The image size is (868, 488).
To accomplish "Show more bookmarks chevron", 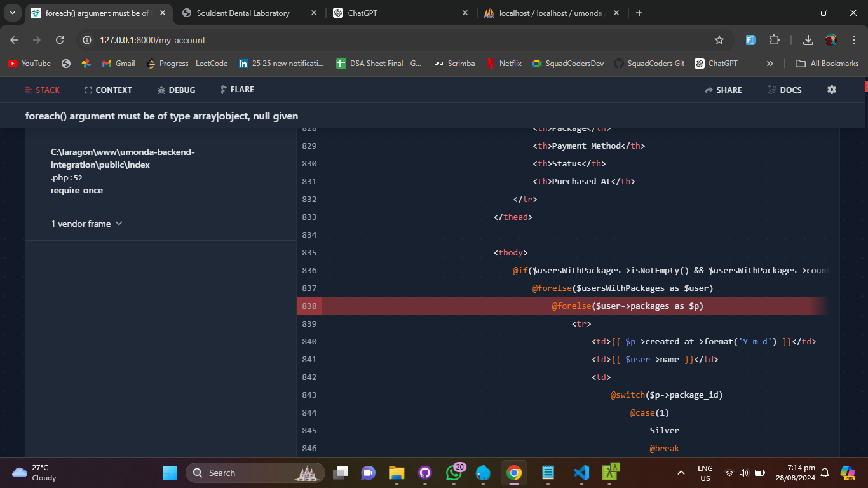I will pyautogui.click(x=770, y=64).
